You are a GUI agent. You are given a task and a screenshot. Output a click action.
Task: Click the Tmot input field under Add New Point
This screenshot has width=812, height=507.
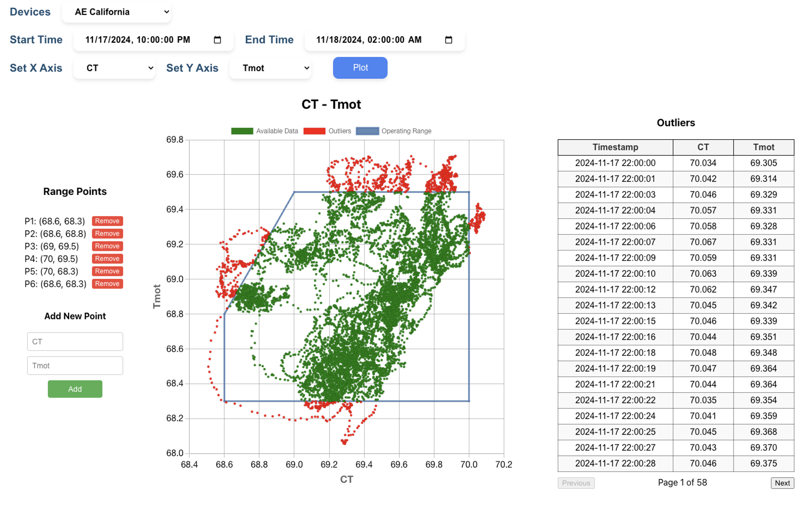point(75,365)
